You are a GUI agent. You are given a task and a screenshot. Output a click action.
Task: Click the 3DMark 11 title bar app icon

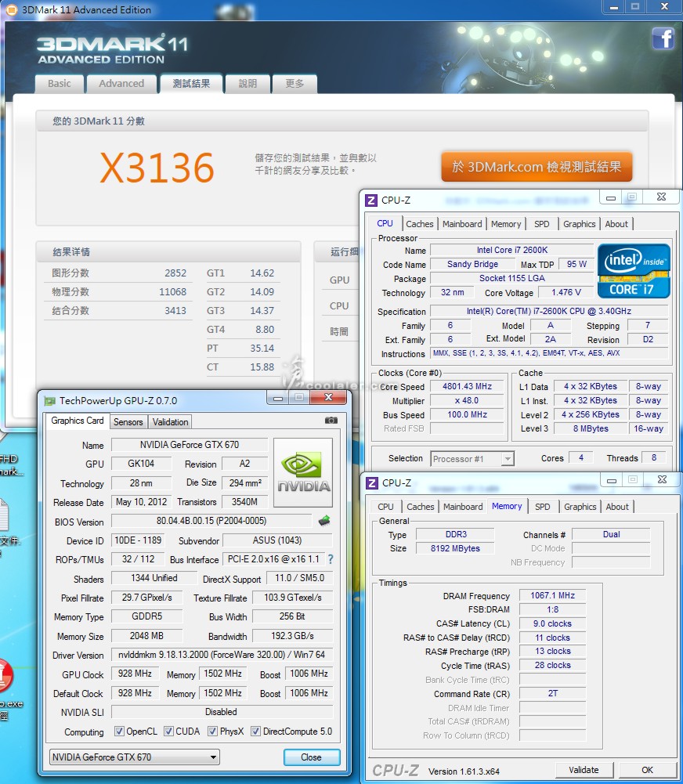pos(10,9)
